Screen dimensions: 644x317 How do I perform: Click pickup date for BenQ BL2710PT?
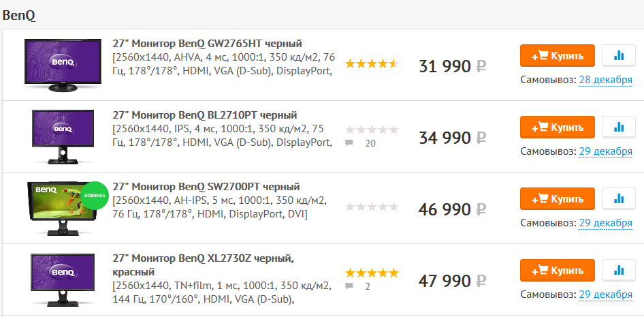coord(605,151)
